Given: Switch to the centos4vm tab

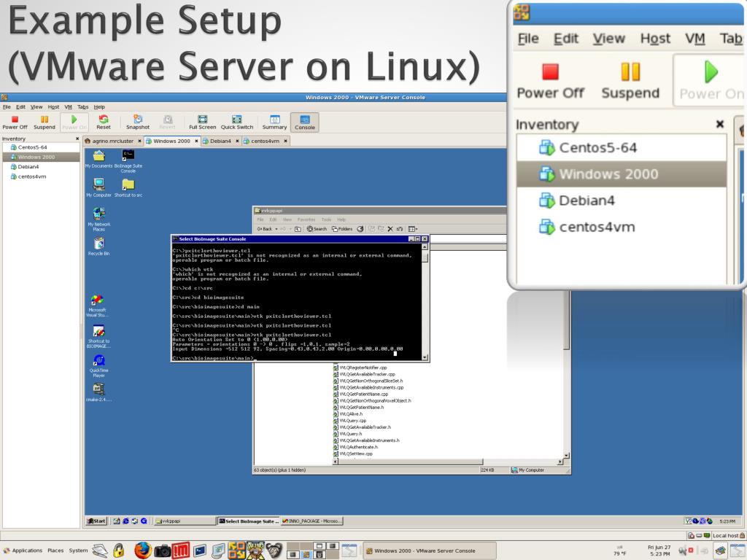Looking at the screenshot, I should pos(266,141).
